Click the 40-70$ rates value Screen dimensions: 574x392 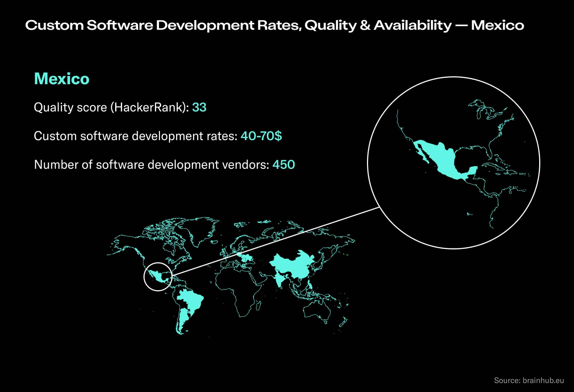pyautogui.click(x=262, y=136)
